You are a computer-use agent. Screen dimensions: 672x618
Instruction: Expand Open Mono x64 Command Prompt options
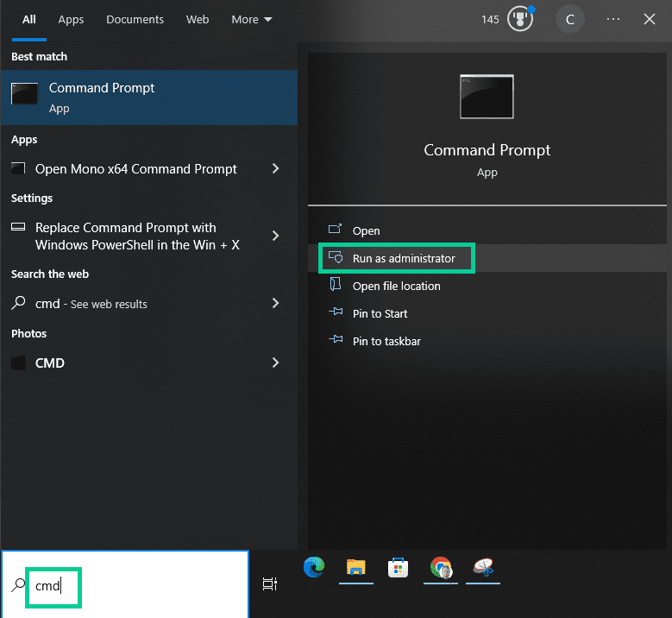[x=276, y=169]
